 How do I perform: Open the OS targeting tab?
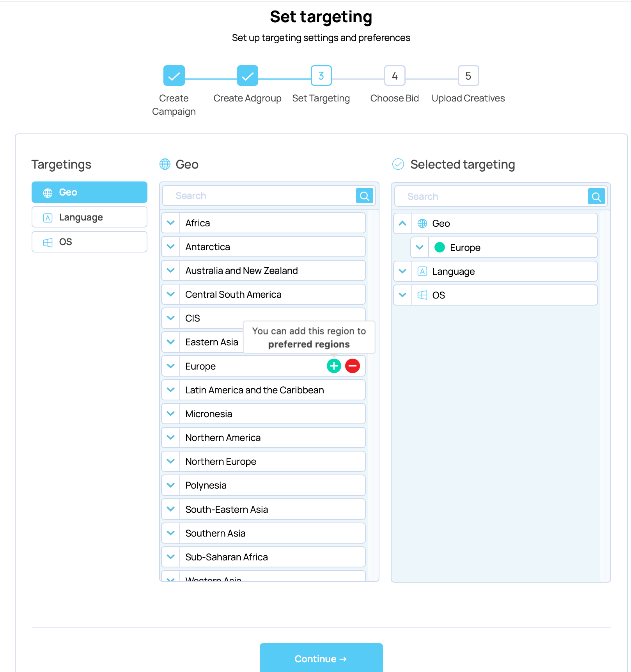89,242
